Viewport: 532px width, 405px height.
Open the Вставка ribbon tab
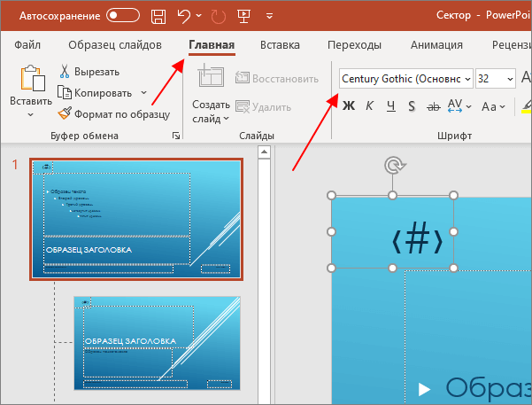(280, 45)
